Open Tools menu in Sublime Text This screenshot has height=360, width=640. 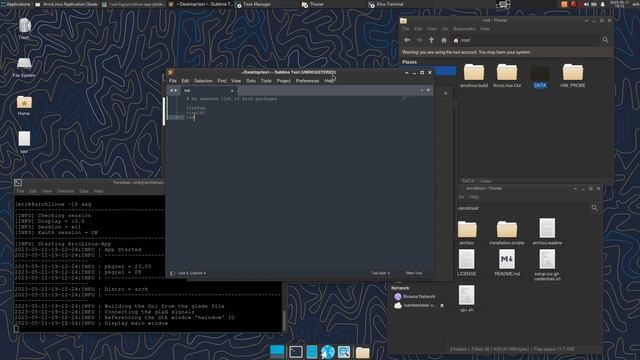(266, 81)
